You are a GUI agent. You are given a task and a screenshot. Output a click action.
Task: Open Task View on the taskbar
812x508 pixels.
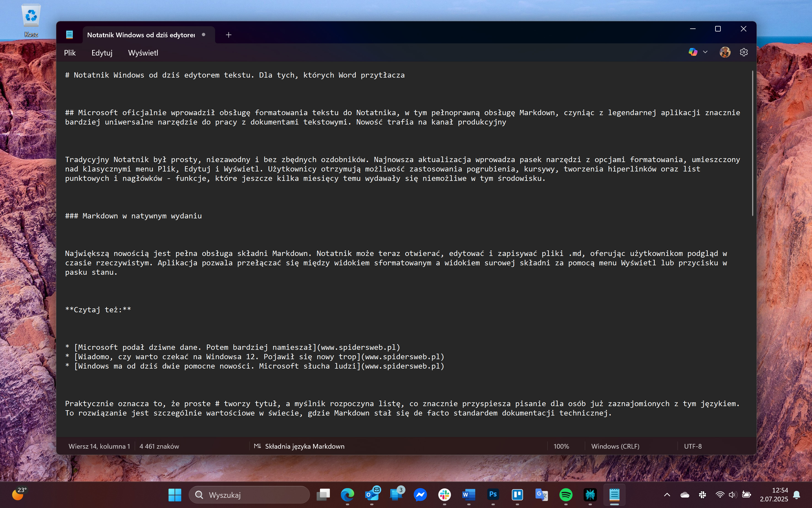324,494
